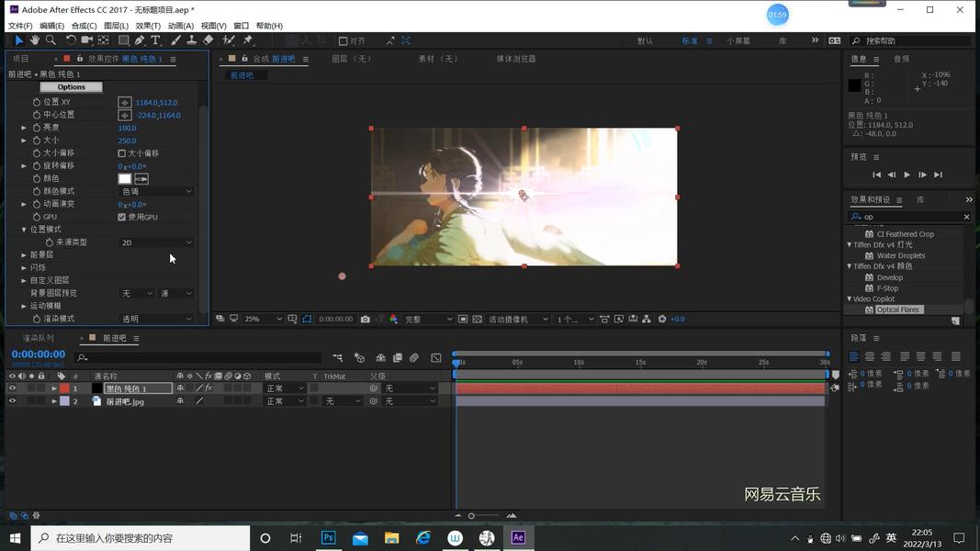Image resolution: width=980 pixels, height=551 pixels.
Task: Click the comp flowchart icon in viewer
Action: (647, 320)
